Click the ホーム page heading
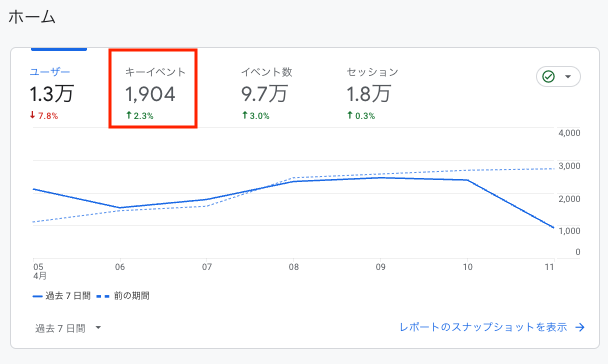The height and width of the screenshot is (364, 608). click(x=32, y=17)
